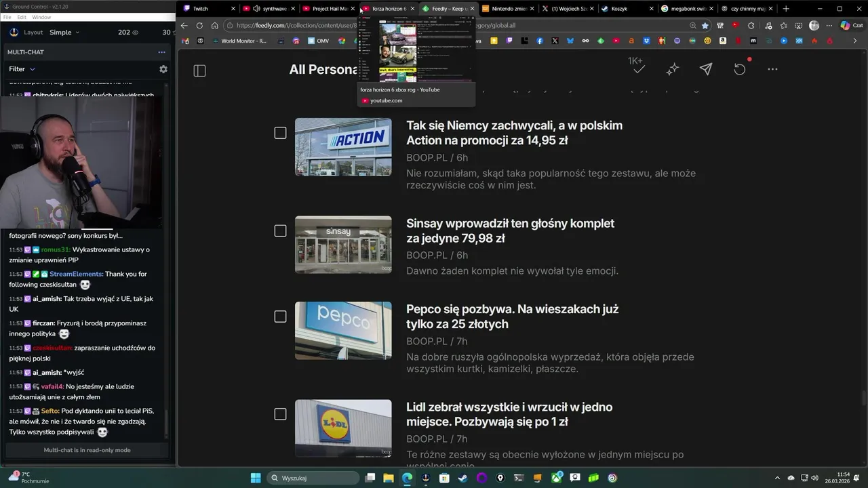Screen dimensions: 868x488
Task: Open article about Action promotion 14,95 zł
Action: click(x=514, y=133)
